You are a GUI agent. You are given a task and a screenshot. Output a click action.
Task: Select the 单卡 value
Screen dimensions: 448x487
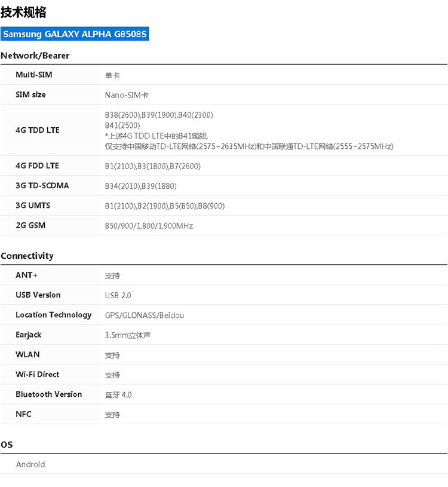click(112, 75)
